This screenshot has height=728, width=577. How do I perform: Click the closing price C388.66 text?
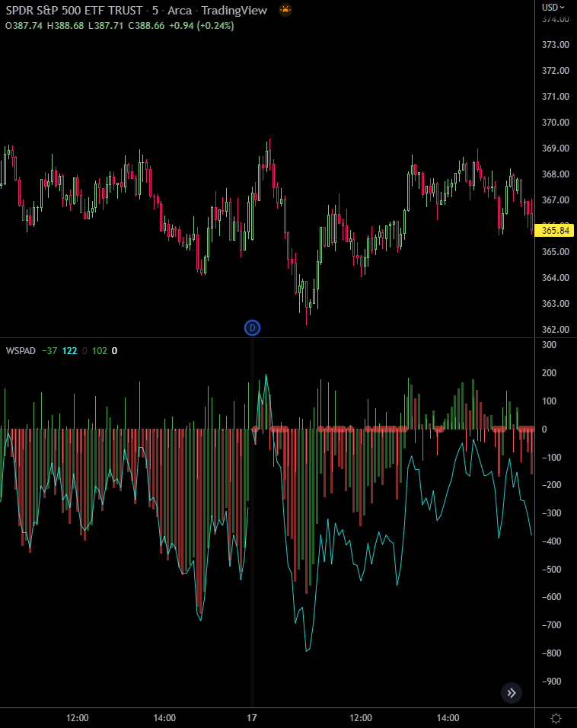tap(146, 26)
